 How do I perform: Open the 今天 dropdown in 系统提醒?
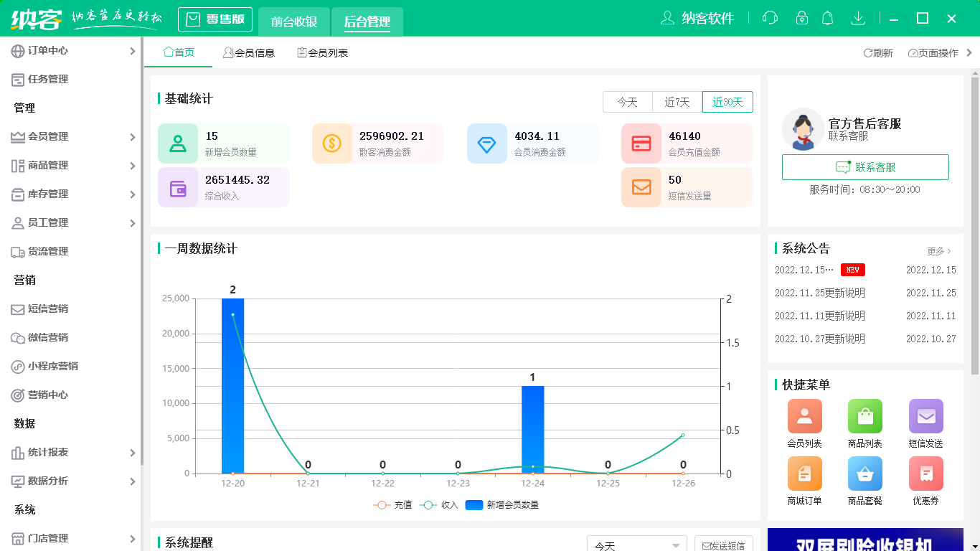[x=636, y=544]
